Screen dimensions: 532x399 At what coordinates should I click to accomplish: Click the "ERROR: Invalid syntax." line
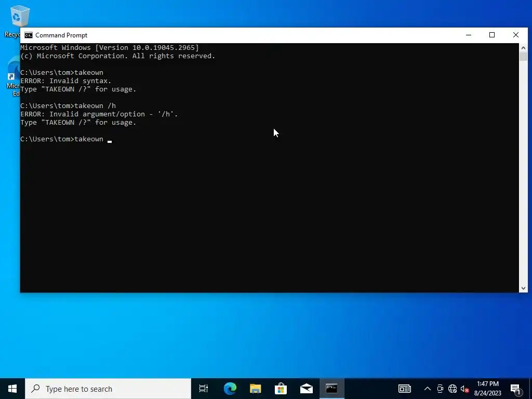click(x=66, y=81)
